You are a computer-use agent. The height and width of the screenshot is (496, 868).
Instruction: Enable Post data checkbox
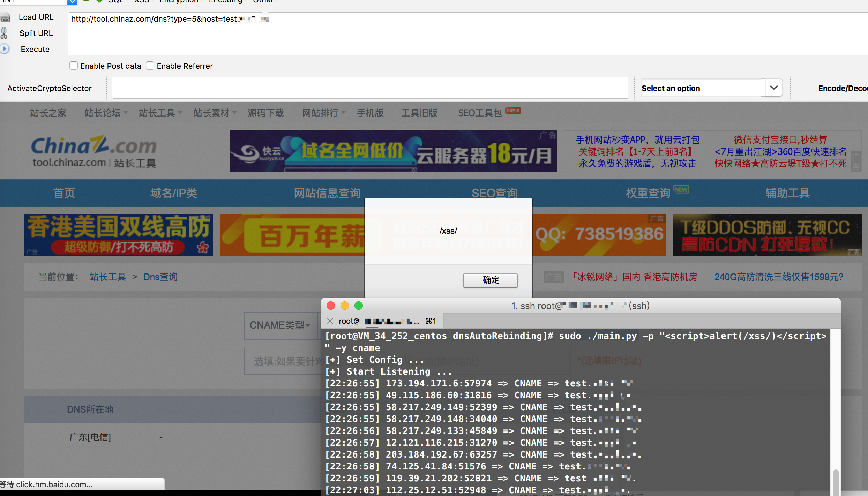point(74,66)
